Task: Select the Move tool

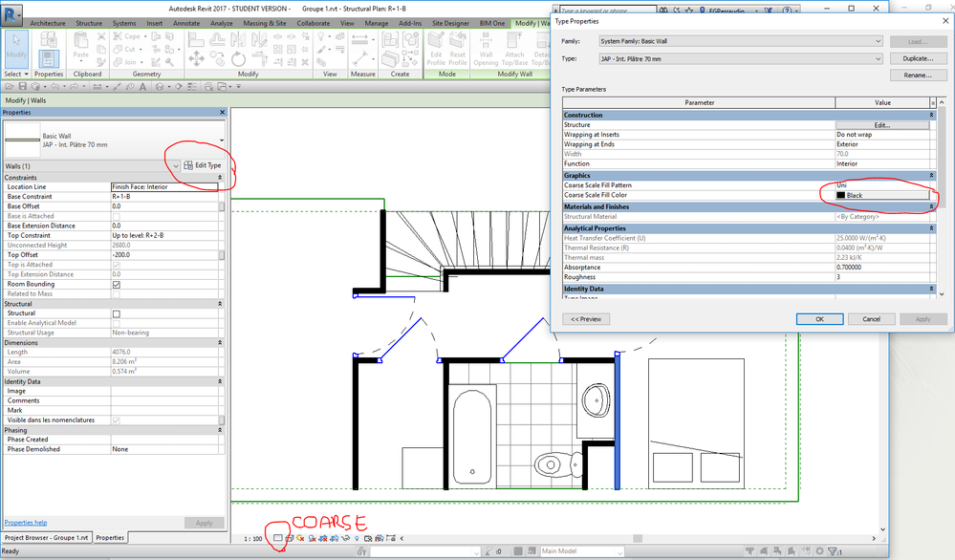Action: [x=196, y=58]
